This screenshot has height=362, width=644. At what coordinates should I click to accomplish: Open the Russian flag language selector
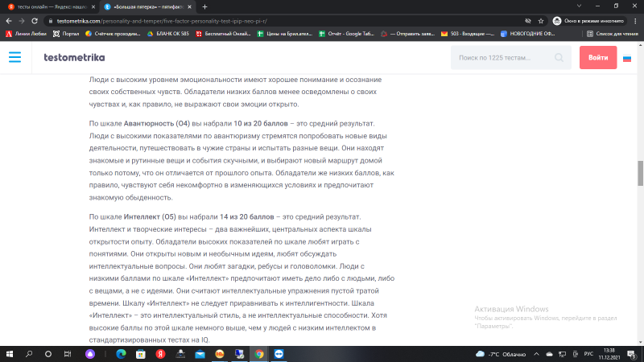click(627, 58)
